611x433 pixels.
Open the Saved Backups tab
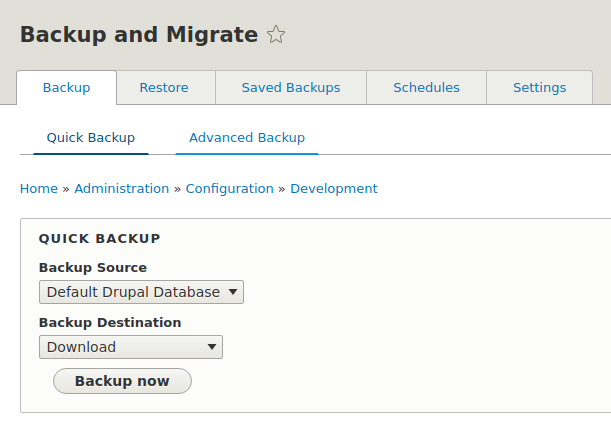tap(291, 88)
